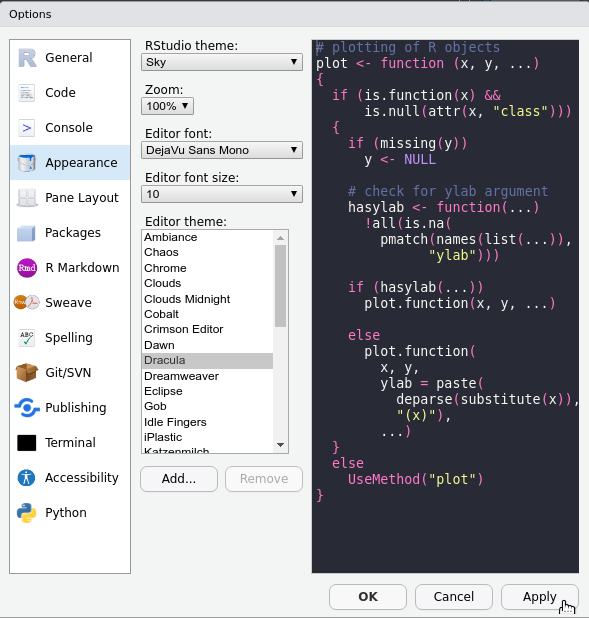Click the Pane Layout grid icon
The image size is (589, 618).
(x=27, y=198)
